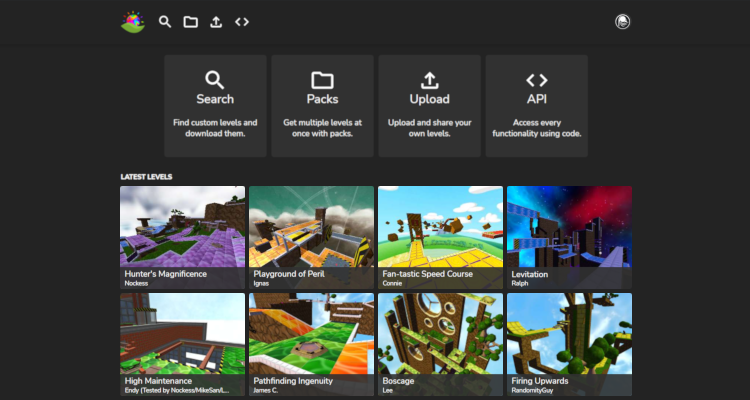Click the colorful site logo in the header

tap(133, 21)
